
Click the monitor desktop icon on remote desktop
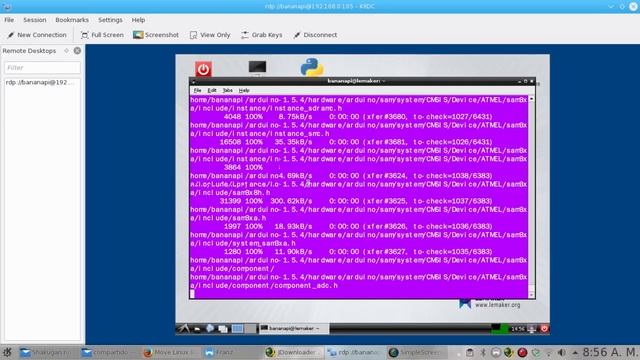pos(257,67)
